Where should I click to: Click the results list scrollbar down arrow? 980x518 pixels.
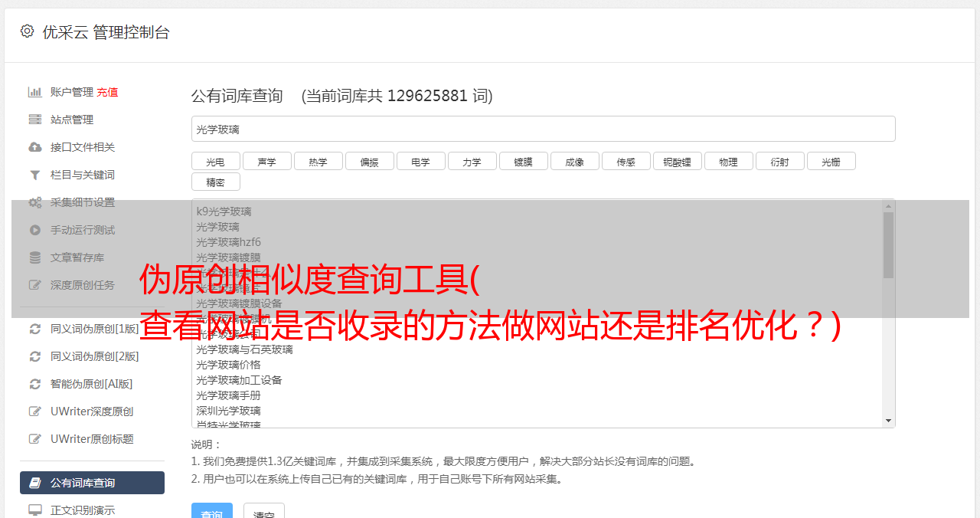point(888,421)
